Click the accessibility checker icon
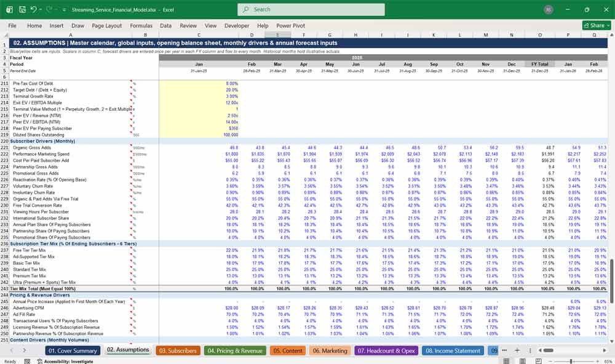The height and width of the screenshot is (364, 615). pos(39,362)
